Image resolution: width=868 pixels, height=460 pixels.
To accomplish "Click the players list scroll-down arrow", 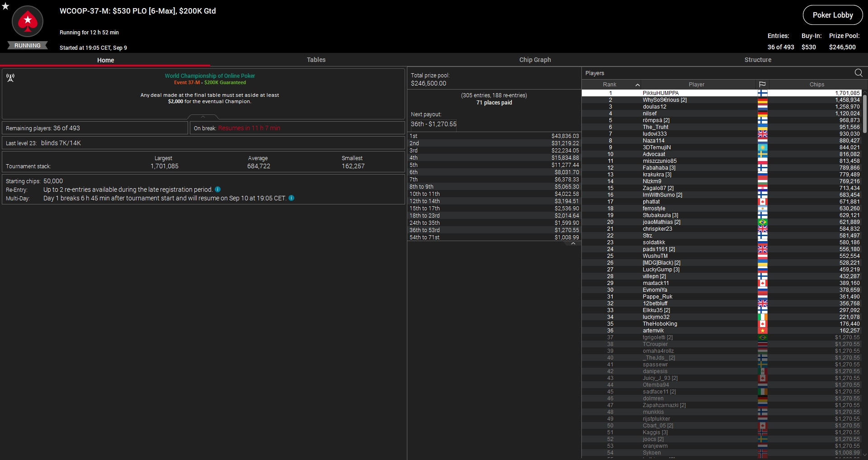I will point(864,455).
